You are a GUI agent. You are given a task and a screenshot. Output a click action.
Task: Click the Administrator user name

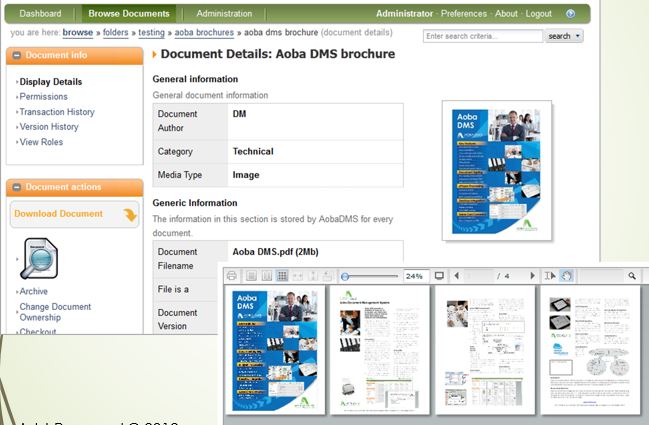click(x=404, y=14)
